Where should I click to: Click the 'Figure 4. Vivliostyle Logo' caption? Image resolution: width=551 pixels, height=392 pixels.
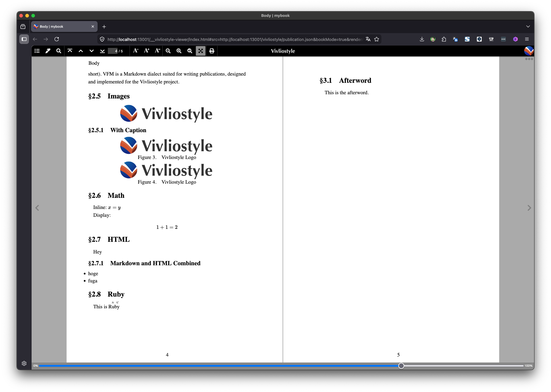[x=167, y=182]
